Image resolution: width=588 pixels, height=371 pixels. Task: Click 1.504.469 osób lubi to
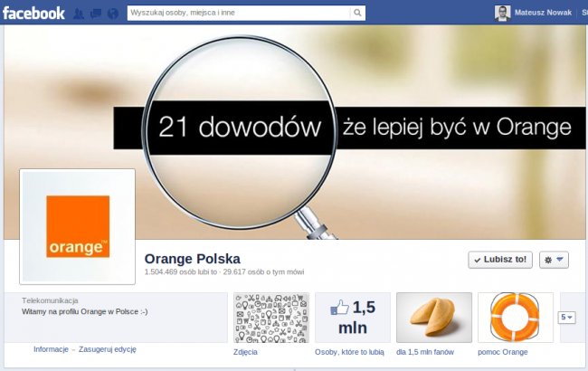[x=181, y=272]
